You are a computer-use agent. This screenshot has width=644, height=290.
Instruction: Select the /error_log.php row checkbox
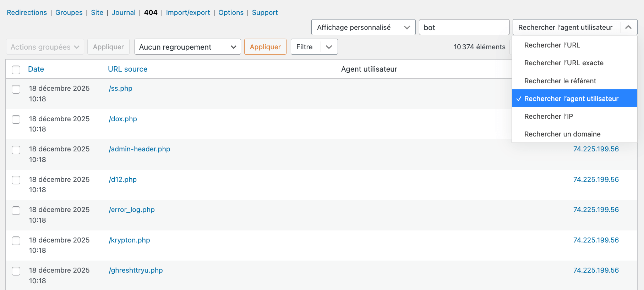click(16, 210)
